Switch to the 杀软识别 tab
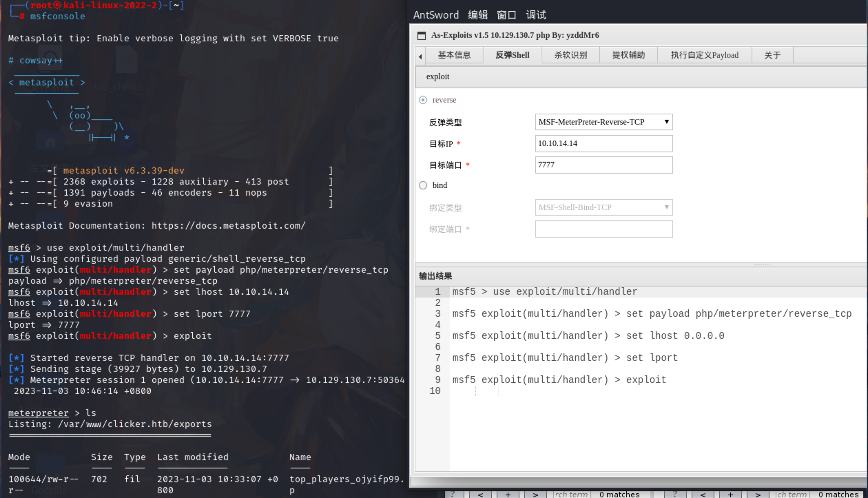Viewport: 868px width, 498px height. [570, 55]
